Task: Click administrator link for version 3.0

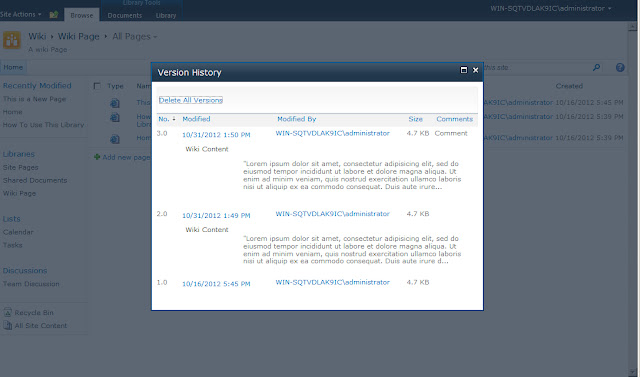Action: point(333,133)
